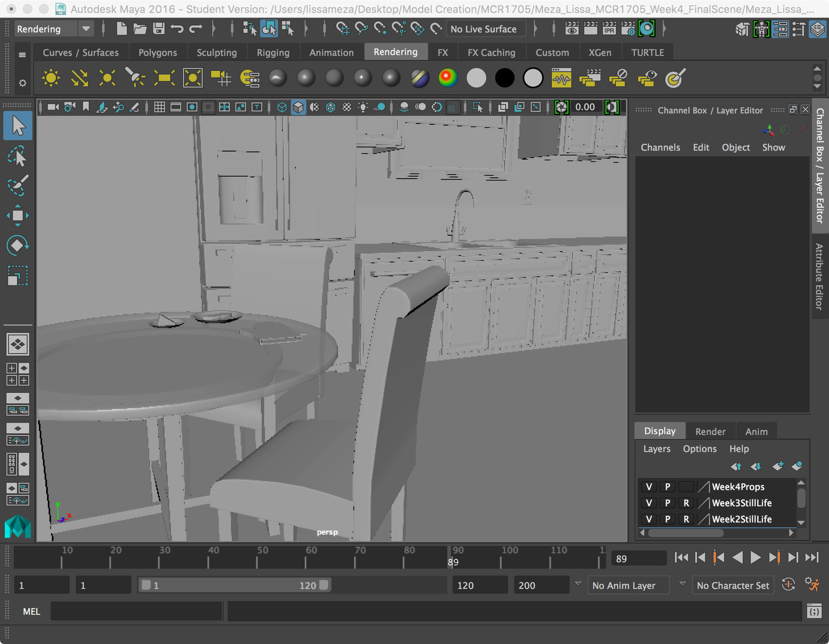Create a spot light from the Rendering shelf
This screenshot has width=829, height=644.
tap(135, 78)
